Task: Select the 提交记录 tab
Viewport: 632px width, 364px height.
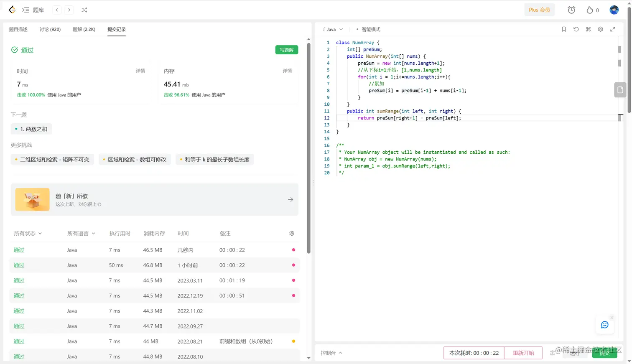Action: pyautogui.click(x=117, y=29)
